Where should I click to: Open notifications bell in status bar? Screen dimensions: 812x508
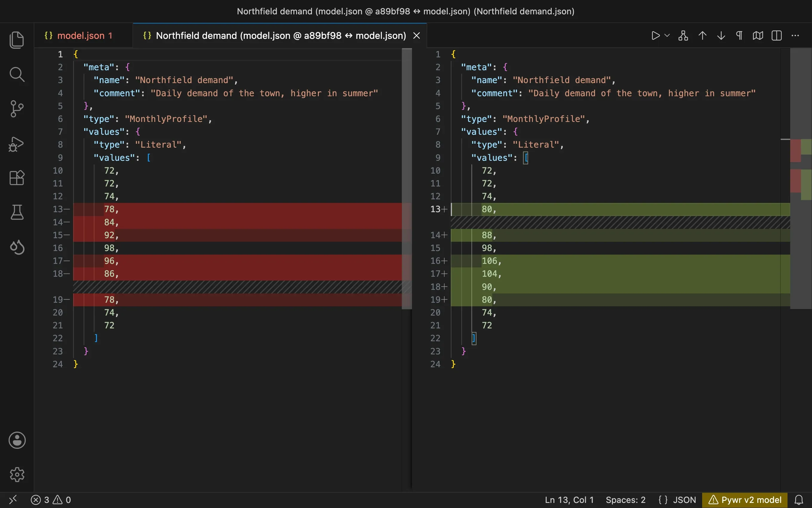click(x=799, y=500)
